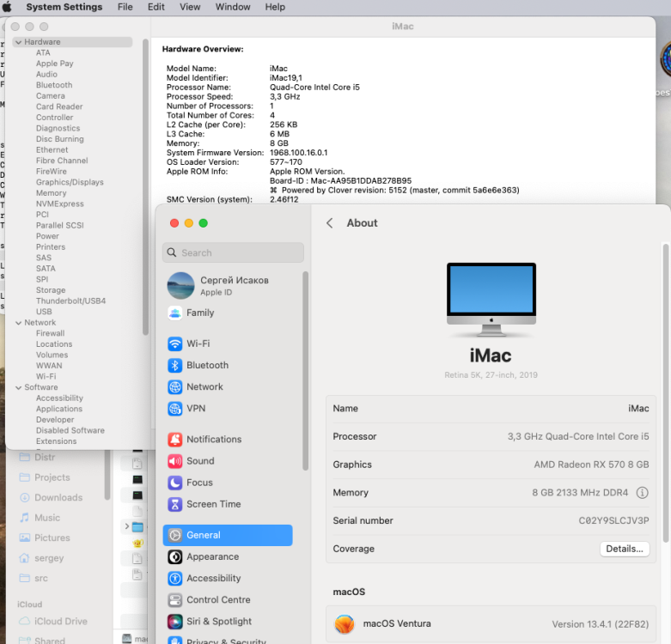This screenshot has width=671, height=644.
Task: Open Focus moon icon settings
Action: 174,483
